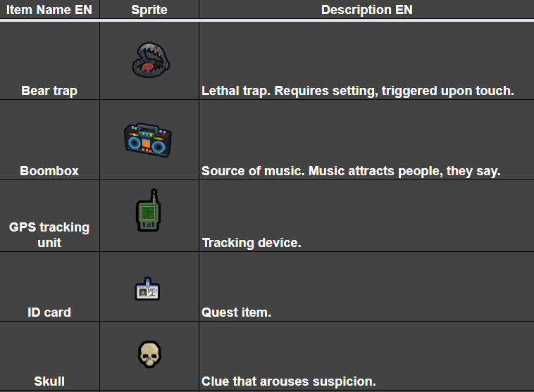Click the "Sprite" column header
Image resolution: width=534 pixels, height=392 pixels.
pyautogui.click(x=149, y=10)
